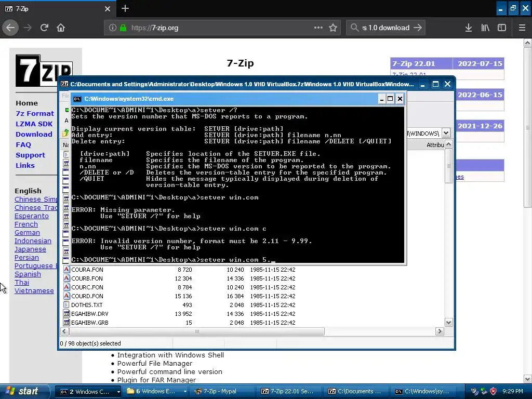Open the Download link in sidebar
This screenshot has width=532, height=399.
click(x=34, y=135)
